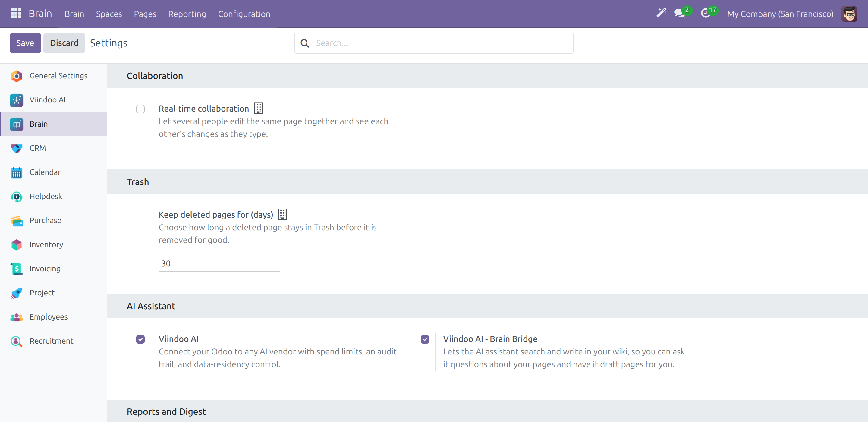Select Recruitment label in settings sidebar
Screen dimensions: 868x422
point(51,341)
